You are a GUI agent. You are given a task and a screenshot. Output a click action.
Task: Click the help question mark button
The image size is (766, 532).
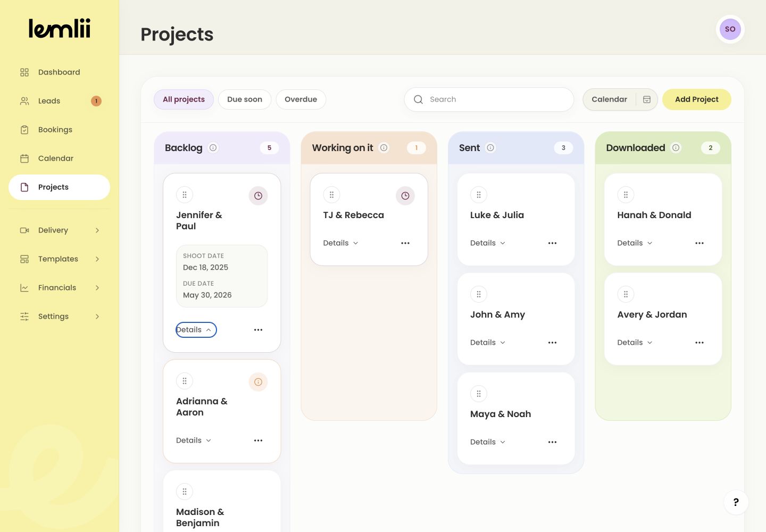[736, 502]
